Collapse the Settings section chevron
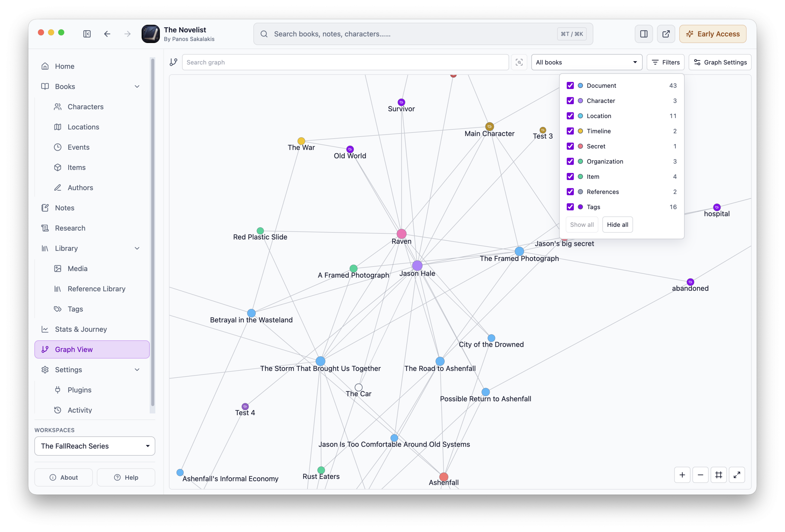785x532 pixels. tap(137, 369)
